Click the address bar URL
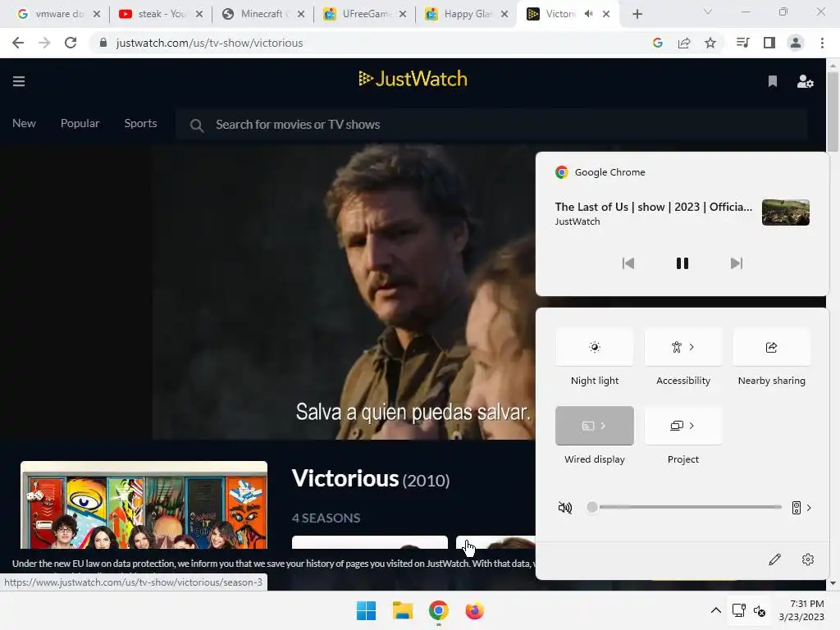The height and width of the screenshot is (630, 840). pos(209,43)
